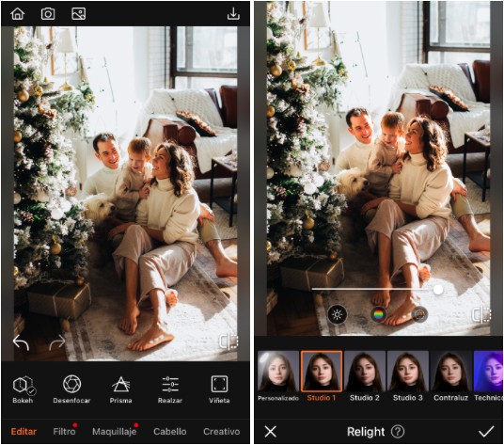Switch to the Editar tab
The width and height of the screenshot is (504, 445).
click(x=24, y=432)
